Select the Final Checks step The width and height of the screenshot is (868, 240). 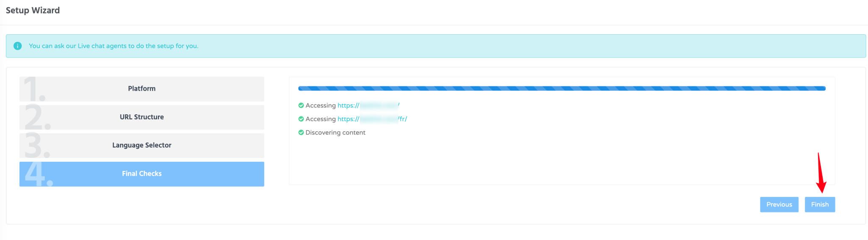click(x=142, y=174)
